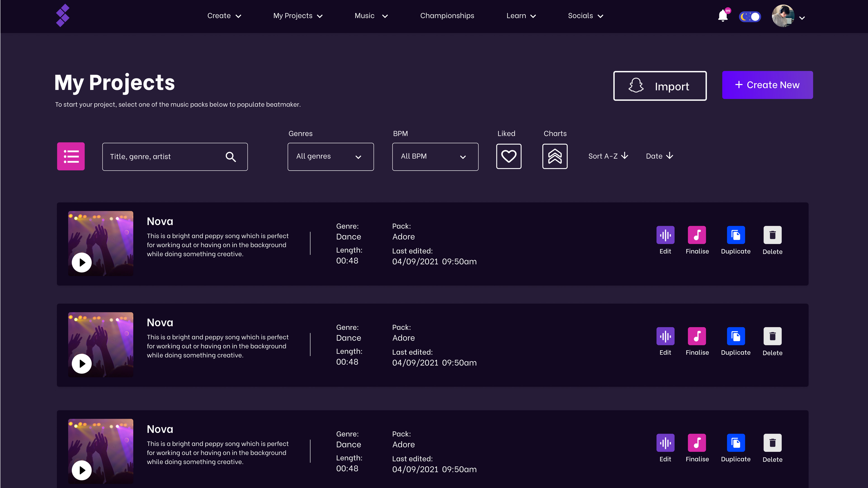Click the Duplicate icon on the first Nova
This screenshot has height=488, width=868.
(x=736, y=235)
